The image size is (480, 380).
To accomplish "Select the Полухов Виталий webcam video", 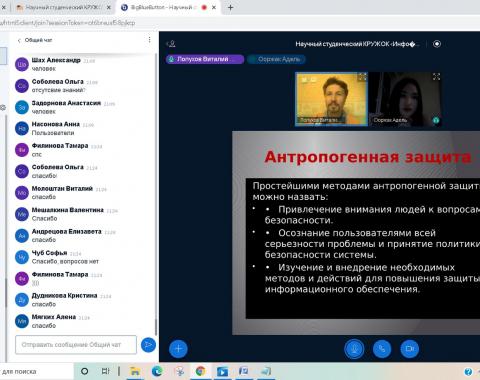I will pos(331,99).
